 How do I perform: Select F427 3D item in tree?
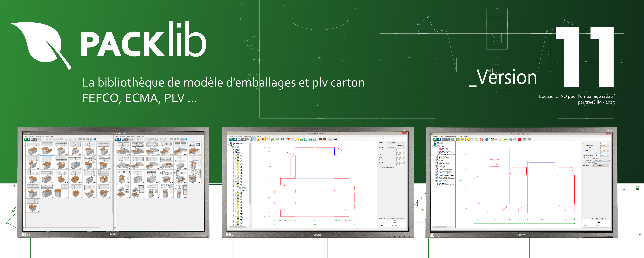click(244, 189)
